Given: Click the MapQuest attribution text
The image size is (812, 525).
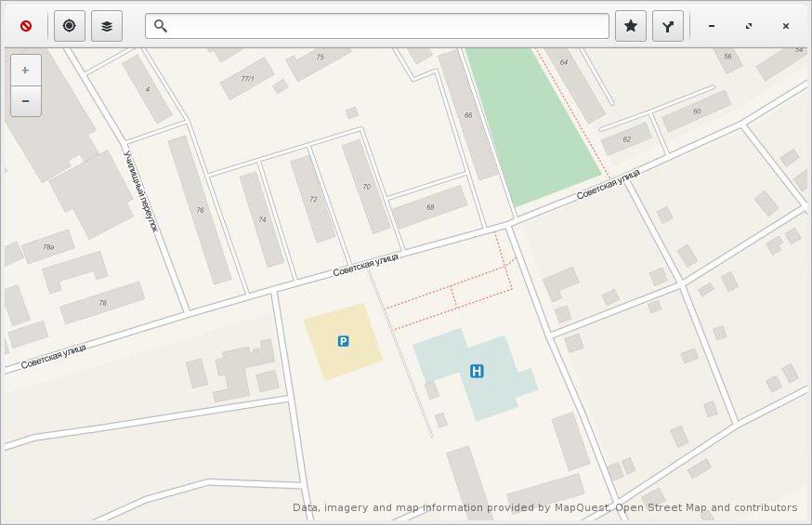Looking at the screenshot, I should [544, 507].
